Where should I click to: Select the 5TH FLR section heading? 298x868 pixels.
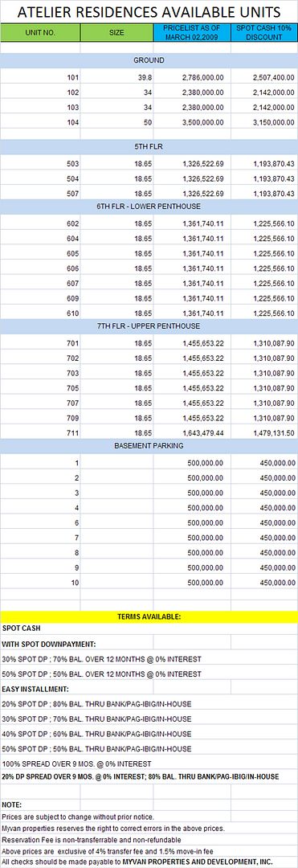click(x=149, y=147)
